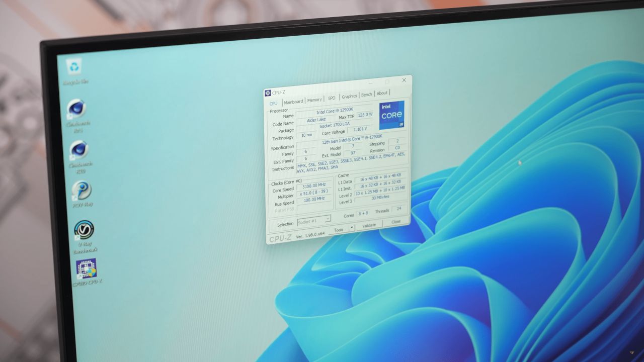Open the Graphics tab
The image size is (644, 362).
[349, 96]
